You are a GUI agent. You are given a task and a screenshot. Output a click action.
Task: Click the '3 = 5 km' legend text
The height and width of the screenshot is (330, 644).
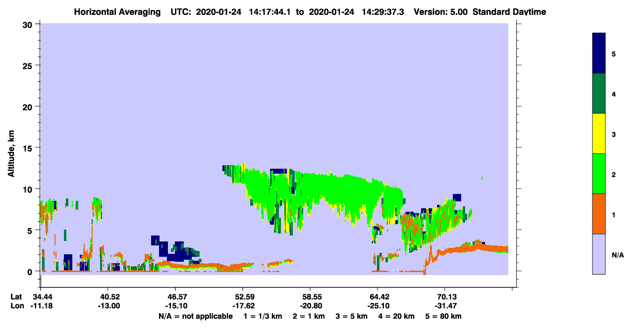click(351, 316)
